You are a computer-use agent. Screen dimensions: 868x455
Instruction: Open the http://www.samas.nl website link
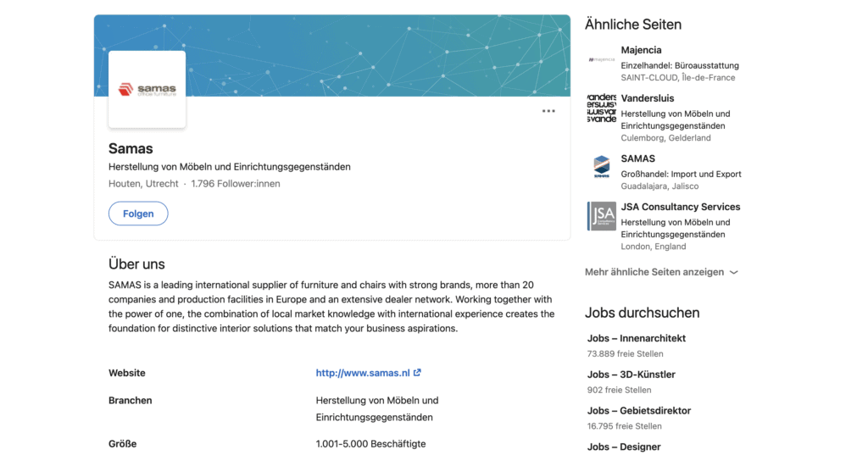[363, 373]
